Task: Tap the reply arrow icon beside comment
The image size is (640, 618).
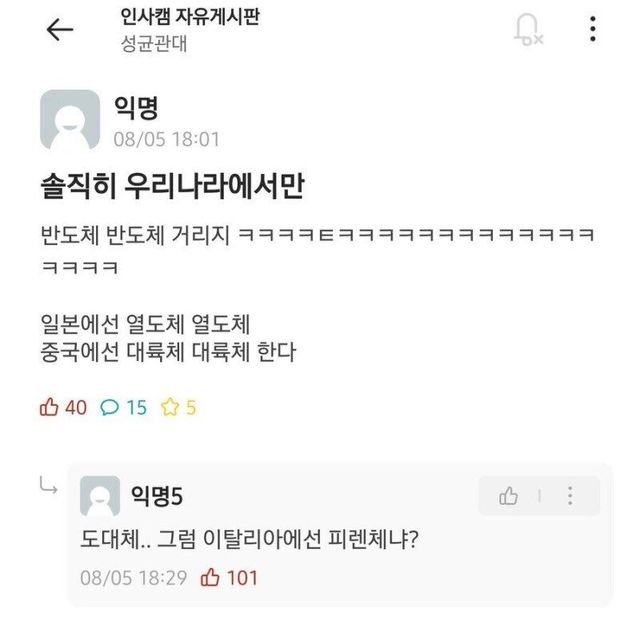Action: point(48,487)
